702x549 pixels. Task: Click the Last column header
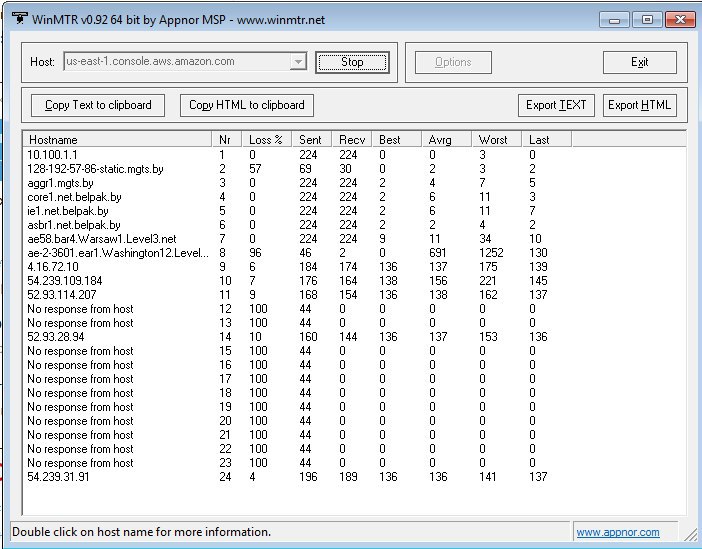(x=547, y=140)
